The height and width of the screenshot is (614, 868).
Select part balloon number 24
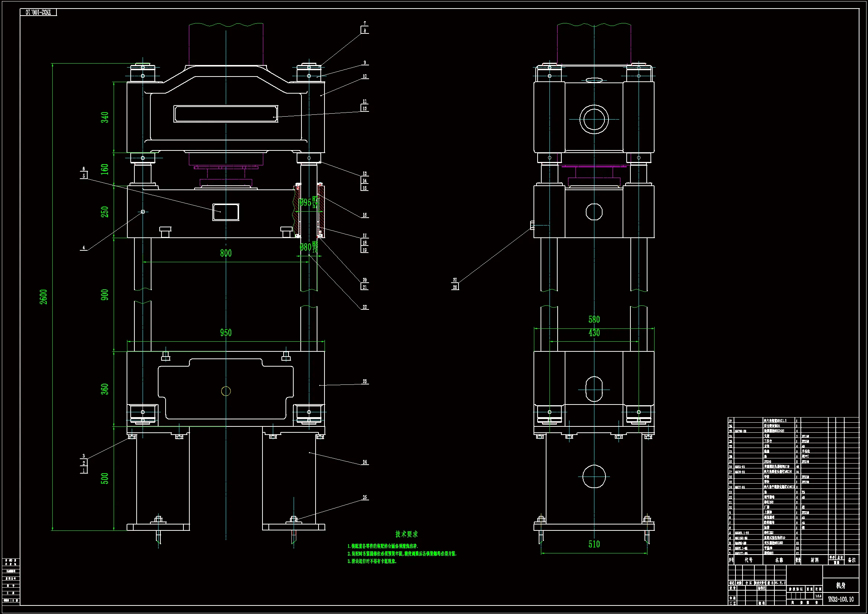tap(365, 462)
